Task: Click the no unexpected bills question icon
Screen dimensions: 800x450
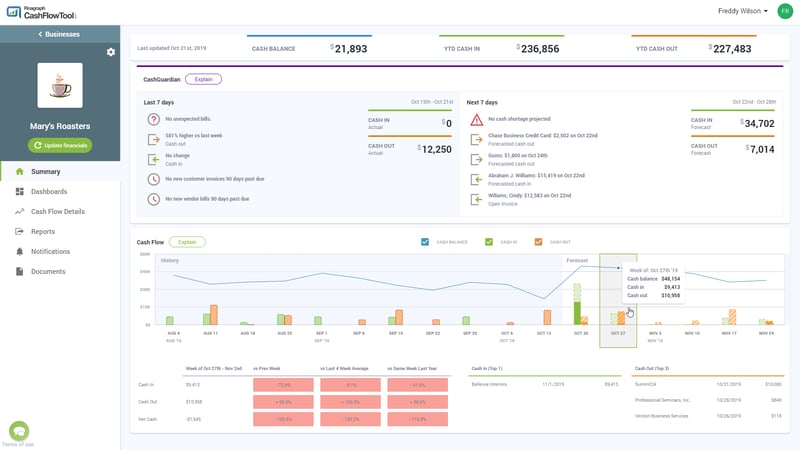Action: click(x=154, y=119)
